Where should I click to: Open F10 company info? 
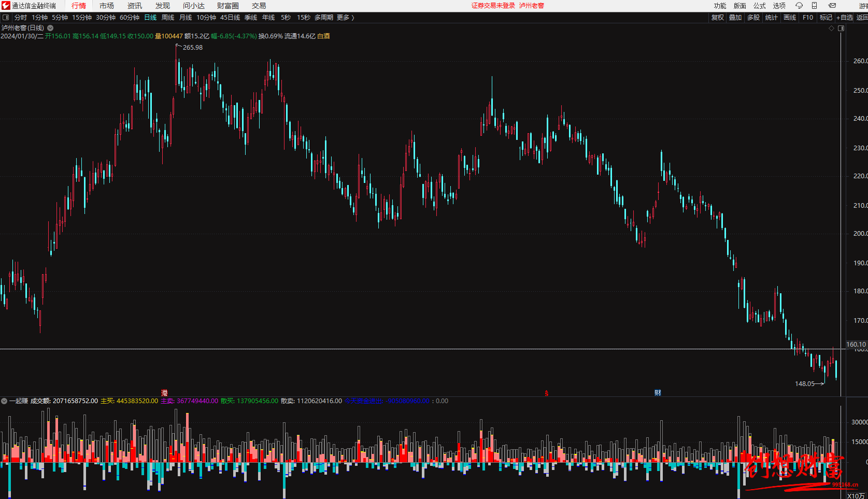pos(808,18)
